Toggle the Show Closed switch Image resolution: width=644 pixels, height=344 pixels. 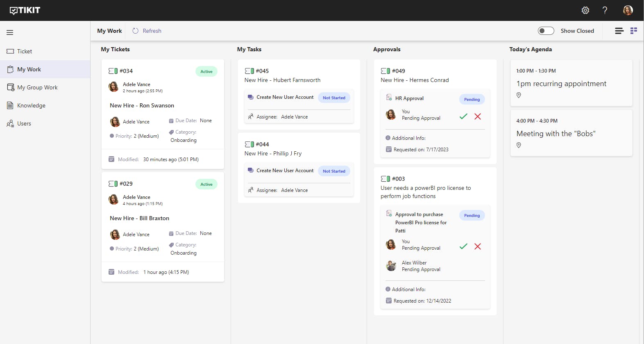tap(546, 31)
